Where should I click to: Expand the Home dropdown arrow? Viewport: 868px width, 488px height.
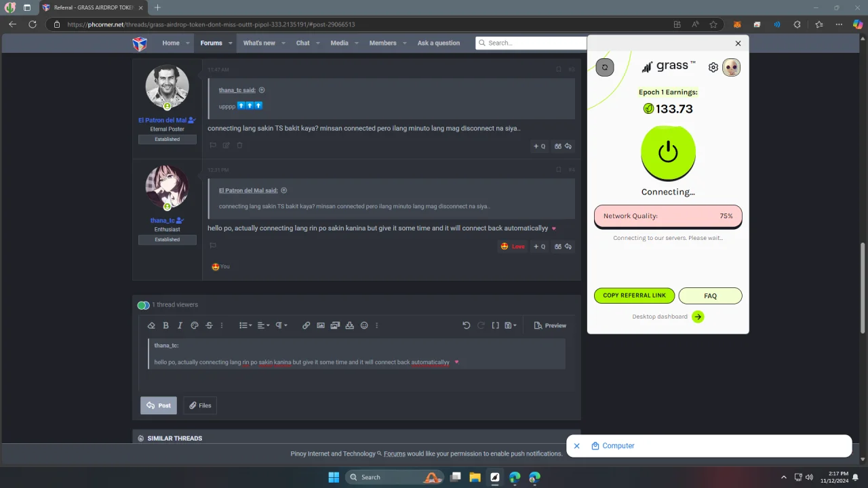(x=189, y=43)
